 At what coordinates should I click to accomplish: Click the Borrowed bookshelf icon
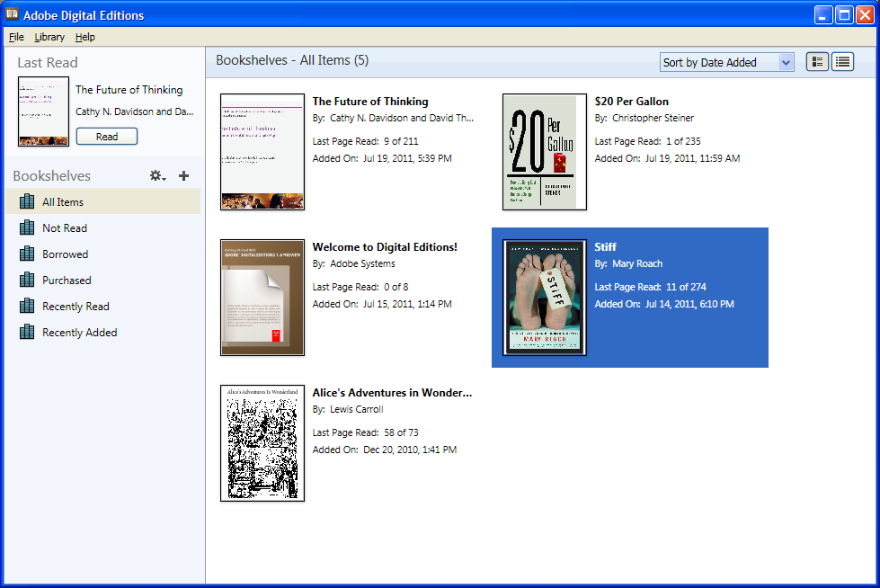pos(27,254)
